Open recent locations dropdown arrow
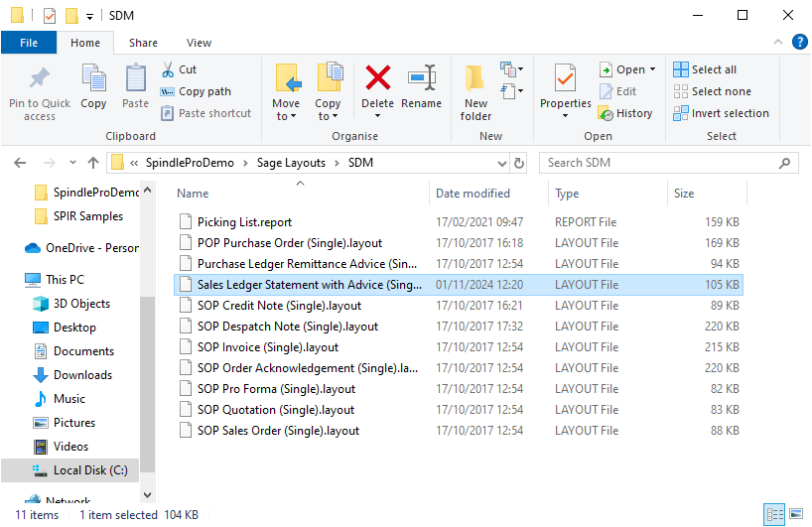This screenshot has width=812, height=527. [72, 163]
